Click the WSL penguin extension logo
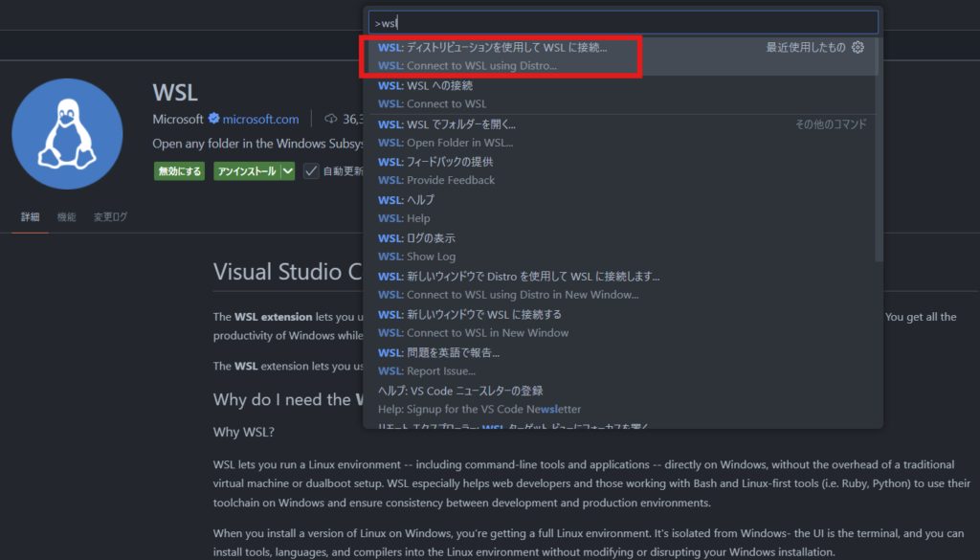This screenshot has height=560, width=980. pos(67,134)
